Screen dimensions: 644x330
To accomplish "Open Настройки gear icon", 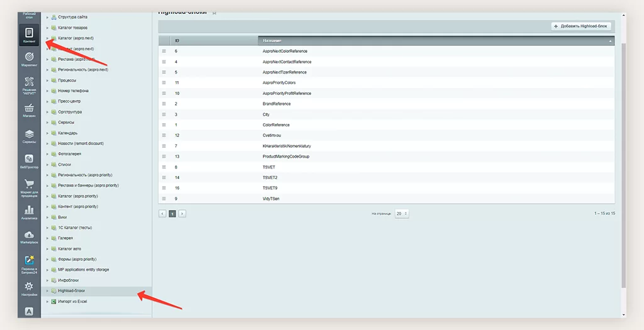I will [x=29, y=289].
